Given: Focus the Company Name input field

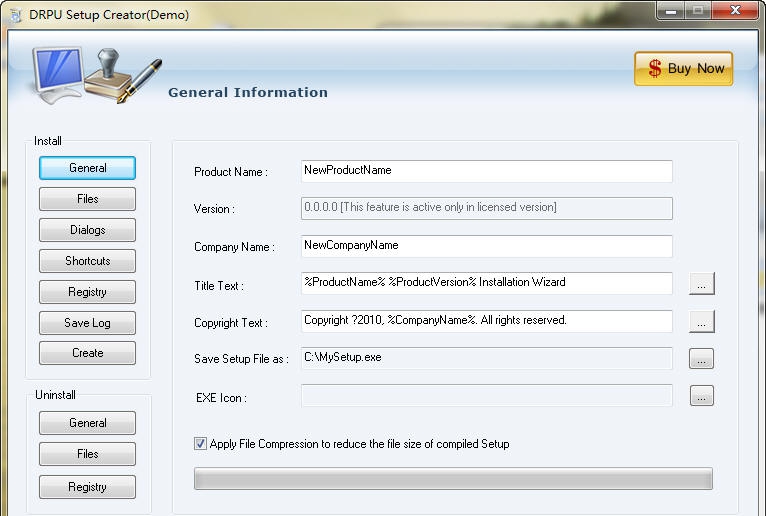Looking at the screenshot, I should click(x=487, y=246).
